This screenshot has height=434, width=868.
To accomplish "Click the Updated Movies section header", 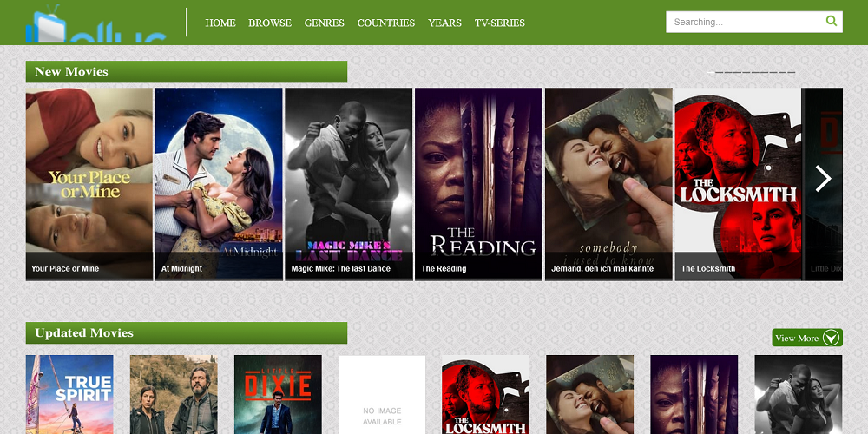I will coord(186,332).
